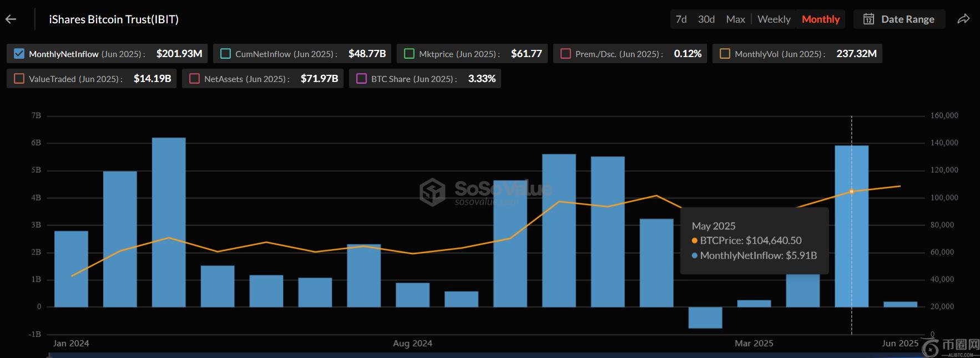Screen dimensions: 980x358
Task: Show the NetAssets series
Action: click(x=194, y=79)
